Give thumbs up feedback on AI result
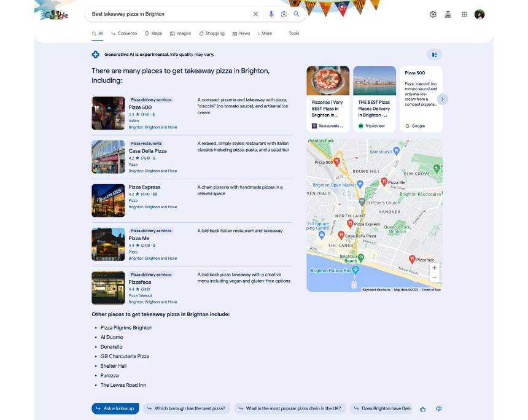Viewport: 528px width, 420px height. point(423,408)
